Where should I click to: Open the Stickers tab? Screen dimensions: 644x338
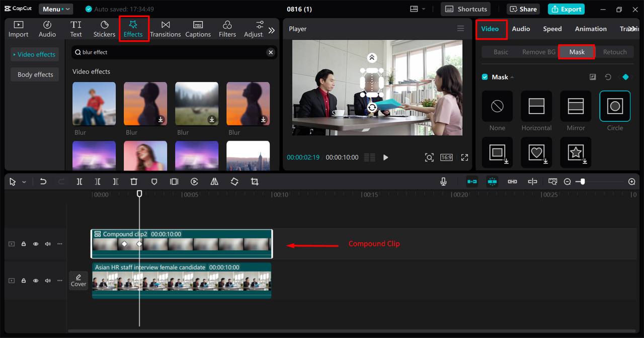(x=104, y=29)
